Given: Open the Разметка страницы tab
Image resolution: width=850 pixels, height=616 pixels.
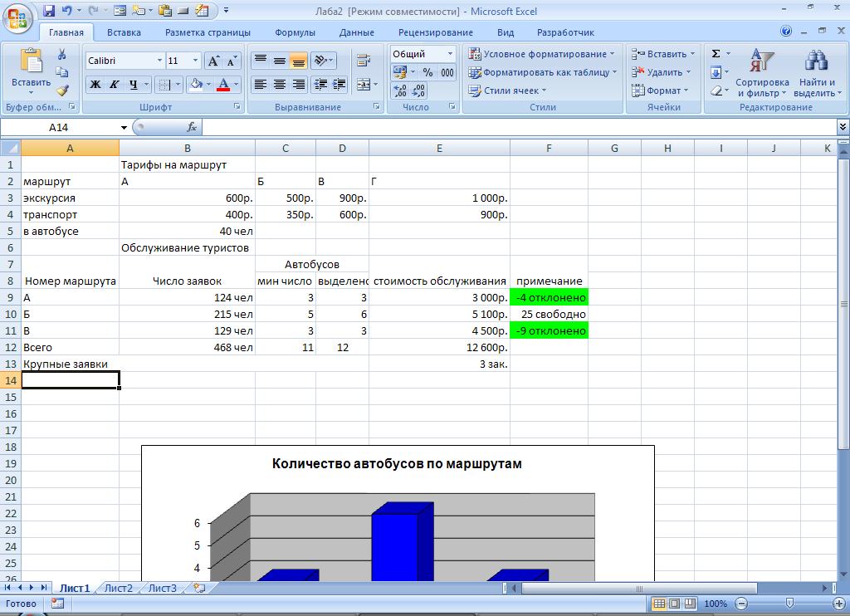Looking at the screenshot, I should [208, 32].
